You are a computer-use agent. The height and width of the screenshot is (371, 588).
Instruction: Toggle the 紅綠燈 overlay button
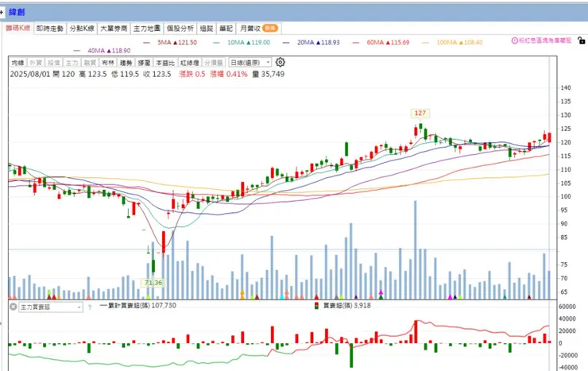click(189, 63)
